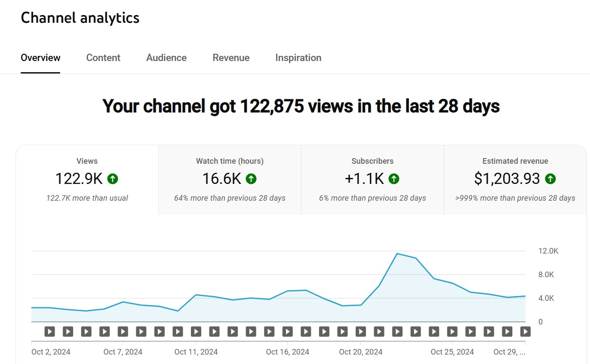Click the 122.9K views value

(79, 179)
